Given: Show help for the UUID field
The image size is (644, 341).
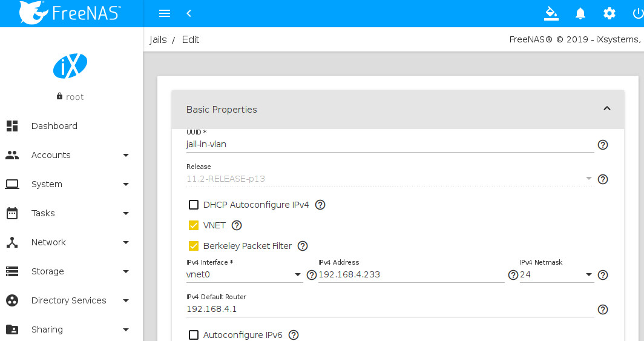Looking at the screenshot, I should pyautogui.click(x=603, y=145).
